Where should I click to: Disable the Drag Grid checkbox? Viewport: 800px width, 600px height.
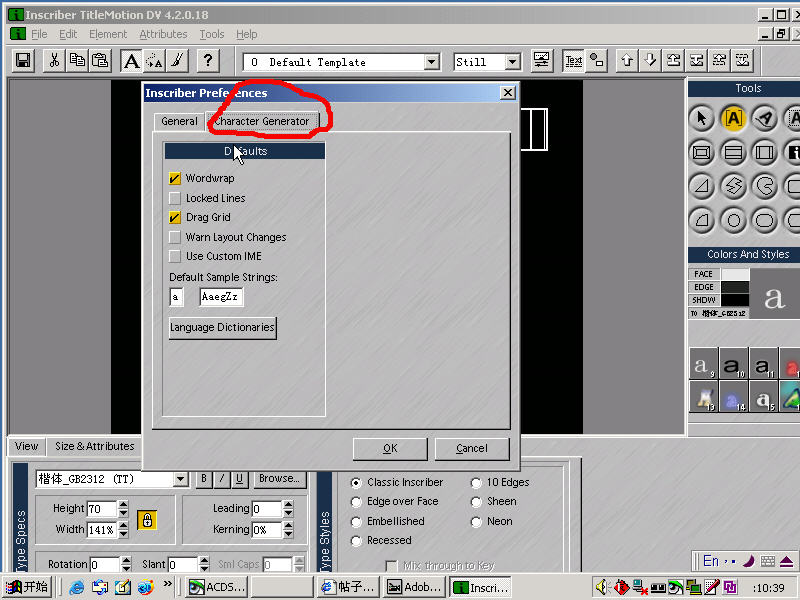click(x=174, y=217)
